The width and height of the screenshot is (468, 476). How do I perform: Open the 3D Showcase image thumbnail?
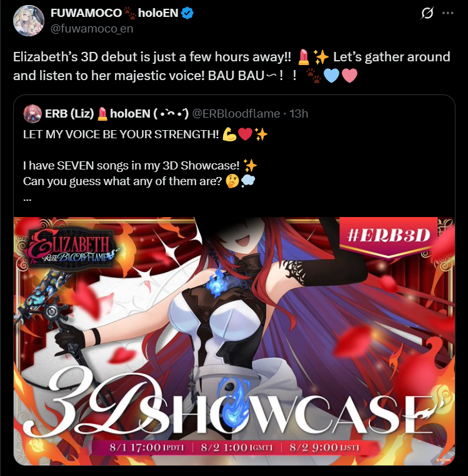(234, 341)
